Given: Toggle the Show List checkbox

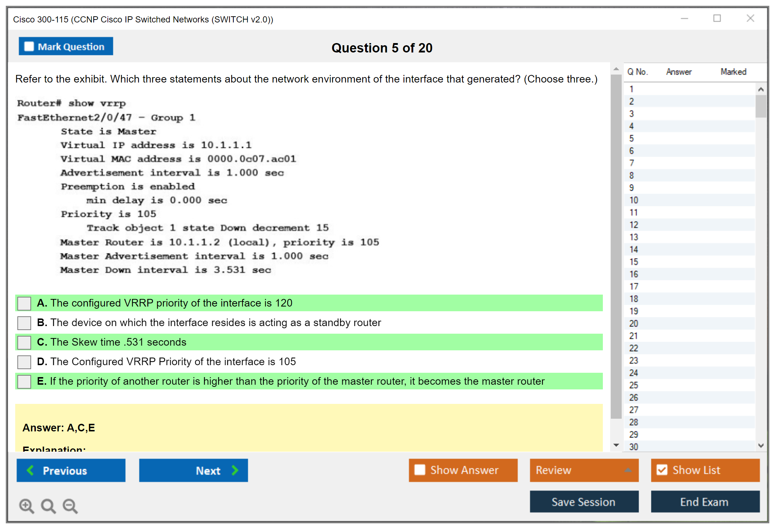Looking at the screenshot, I should pyautogui.click(x=662, y=470).
